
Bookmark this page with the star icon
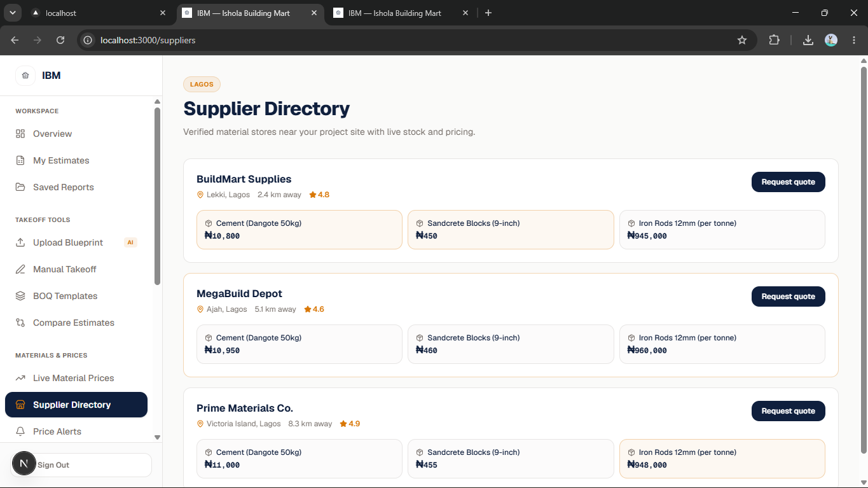[742, 40]
